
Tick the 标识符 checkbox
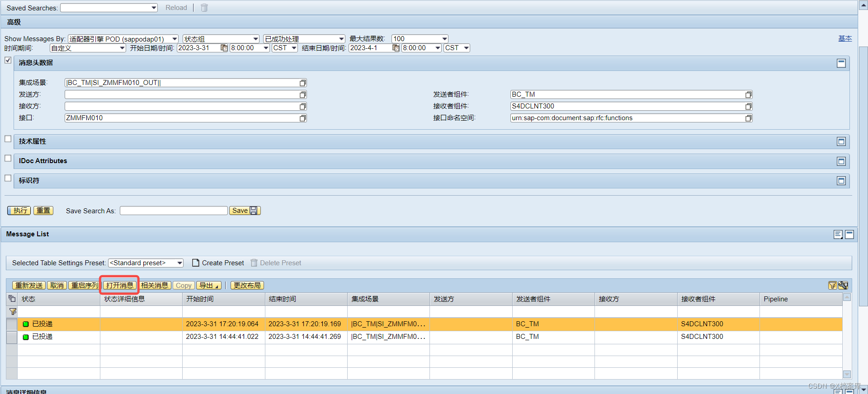click(x=8, y=178)
